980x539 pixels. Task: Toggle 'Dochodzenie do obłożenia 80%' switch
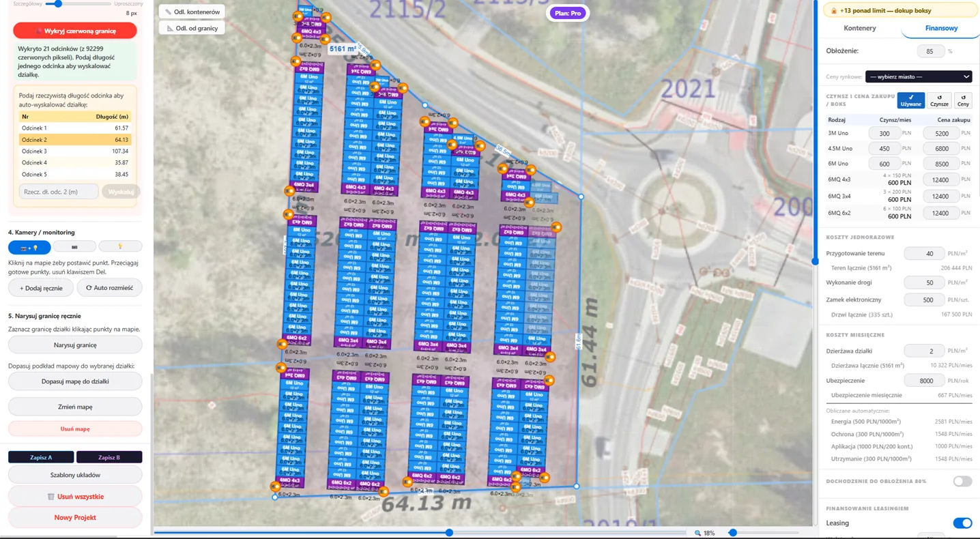[962, 482]
